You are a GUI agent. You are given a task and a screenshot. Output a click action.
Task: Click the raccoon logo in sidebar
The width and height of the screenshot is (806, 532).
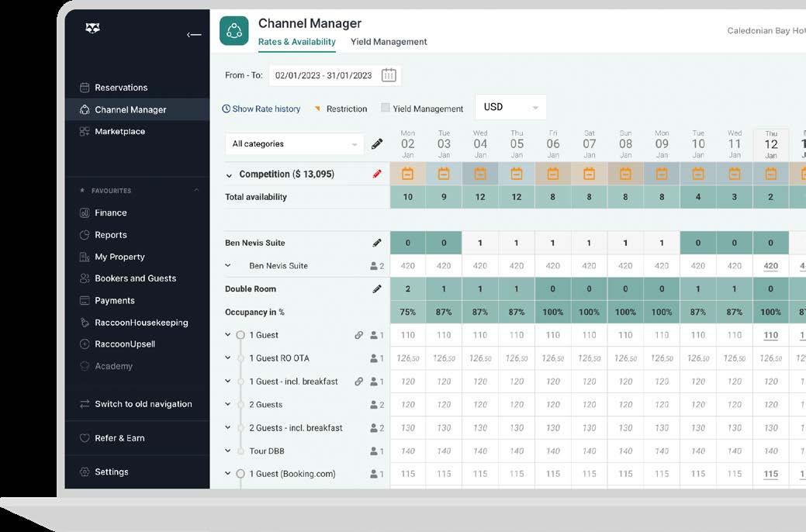coord(92,28)
